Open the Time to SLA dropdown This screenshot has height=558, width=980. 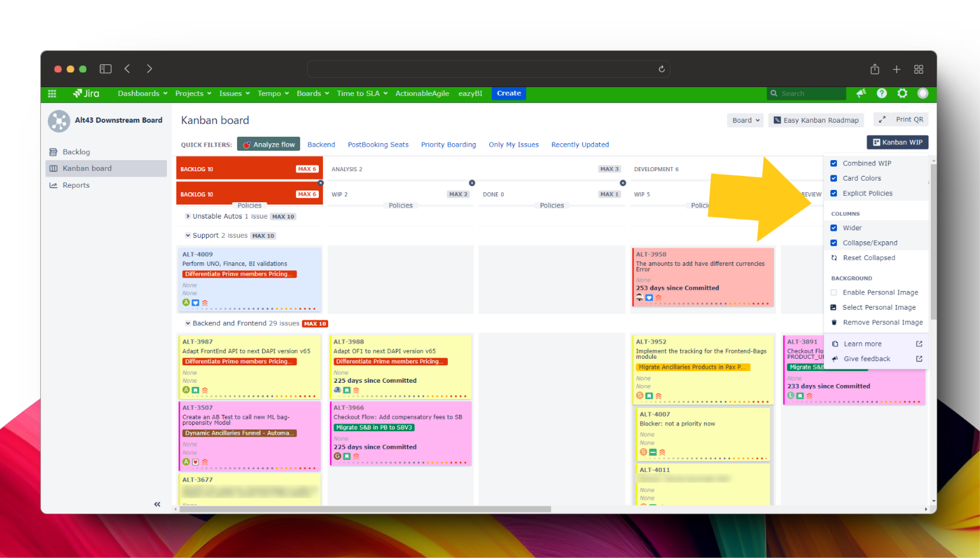tap(362, 93)
